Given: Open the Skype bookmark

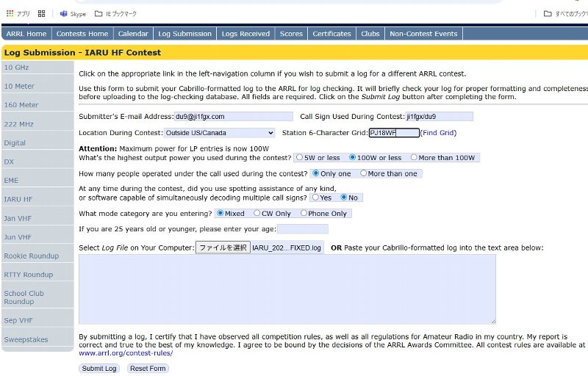Looking at the screenshot, I should coord(73,14).
